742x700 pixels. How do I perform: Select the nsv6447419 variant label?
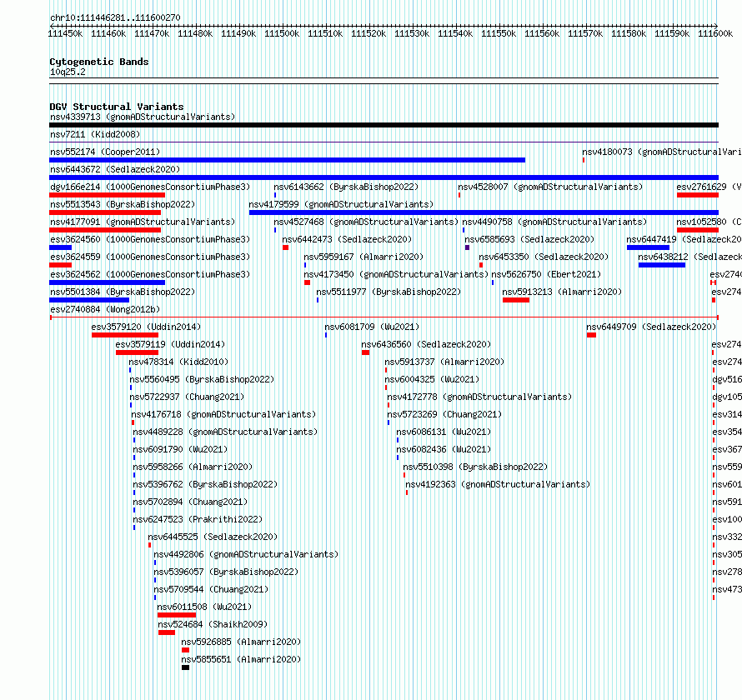coord(684,239)
